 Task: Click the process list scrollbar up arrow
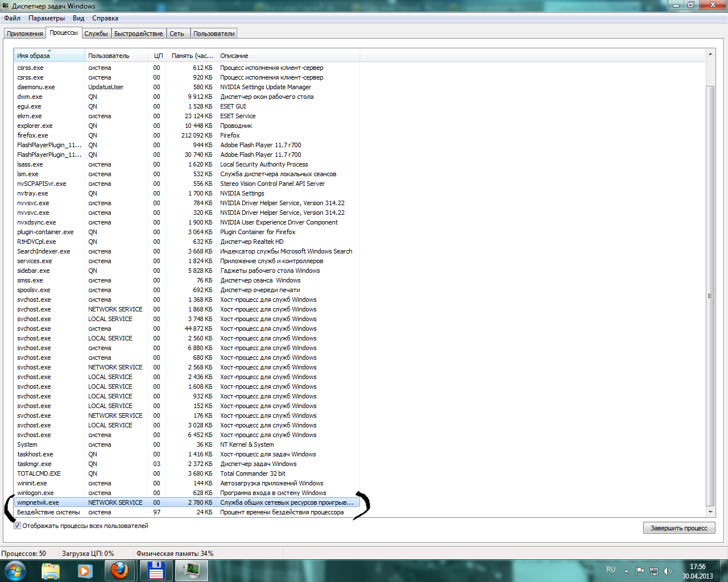710,54
